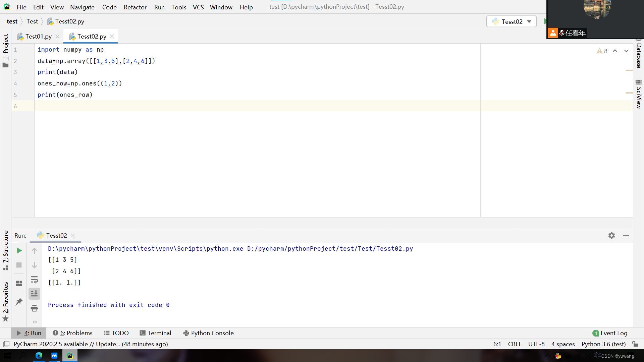The image size is (644, 362).
Task: Click the green Rerun button in Run panel
Action: tap(19, 251)
